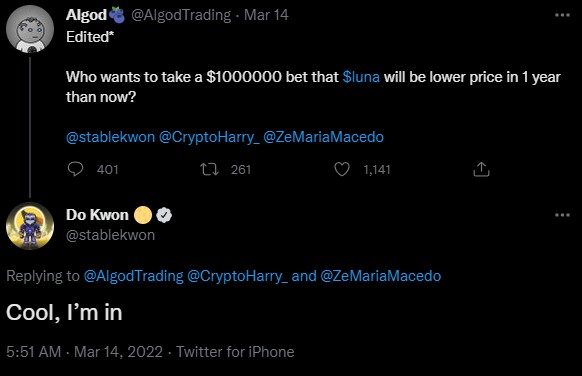
Task: Open the three-dot menu on Do Kwon's reply
Action: [562, 215]
